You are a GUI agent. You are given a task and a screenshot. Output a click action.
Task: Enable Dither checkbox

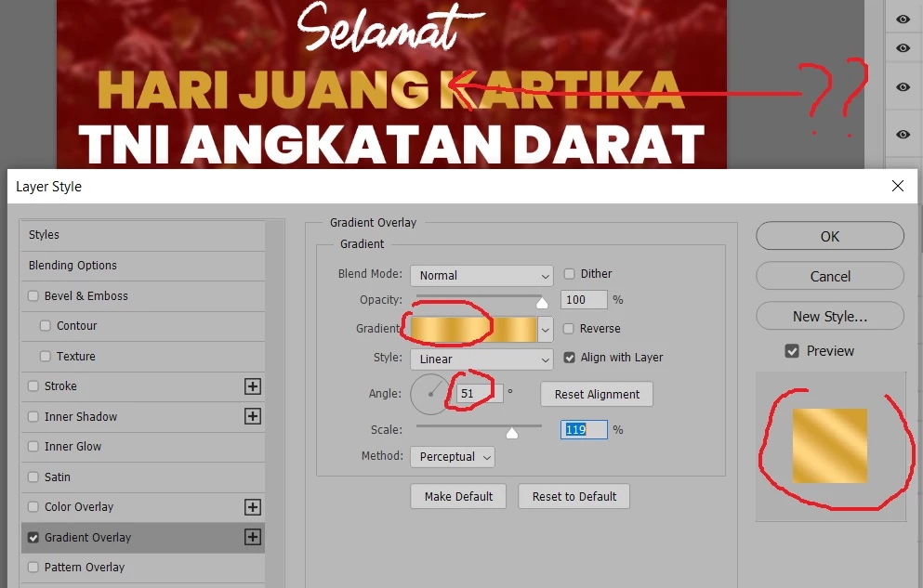(x=569, y=273)
